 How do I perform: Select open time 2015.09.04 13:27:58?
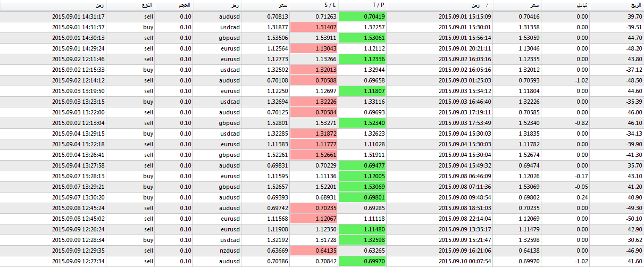click(78, 165)
